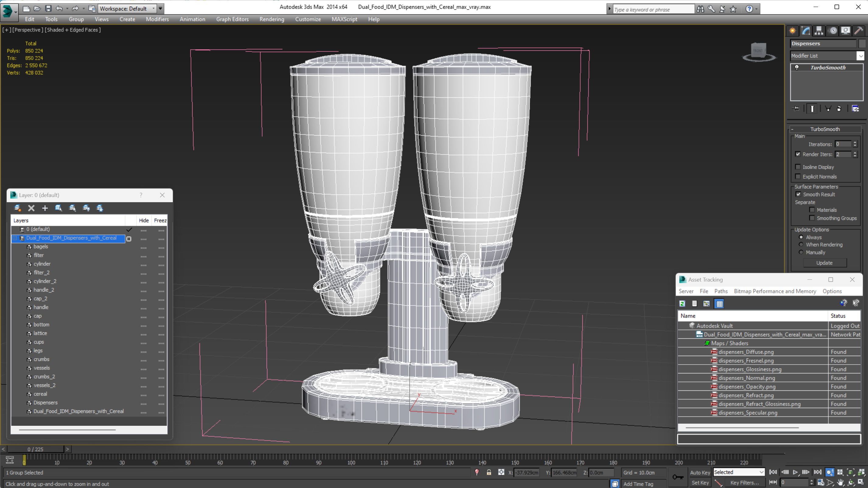Click Undo arrow icon in top toolbar
Screen dimensions: 868x488
tap(59, 9)
